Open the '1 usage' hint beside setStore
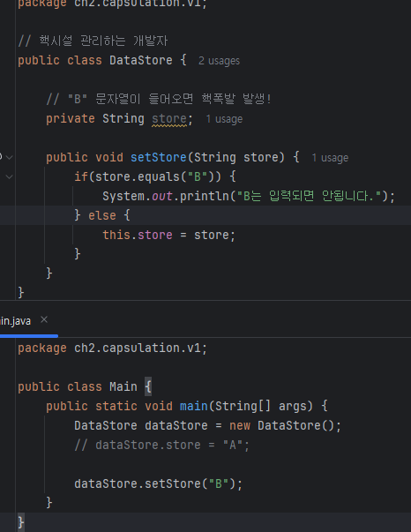411x532 pixels. coord(330,158)
